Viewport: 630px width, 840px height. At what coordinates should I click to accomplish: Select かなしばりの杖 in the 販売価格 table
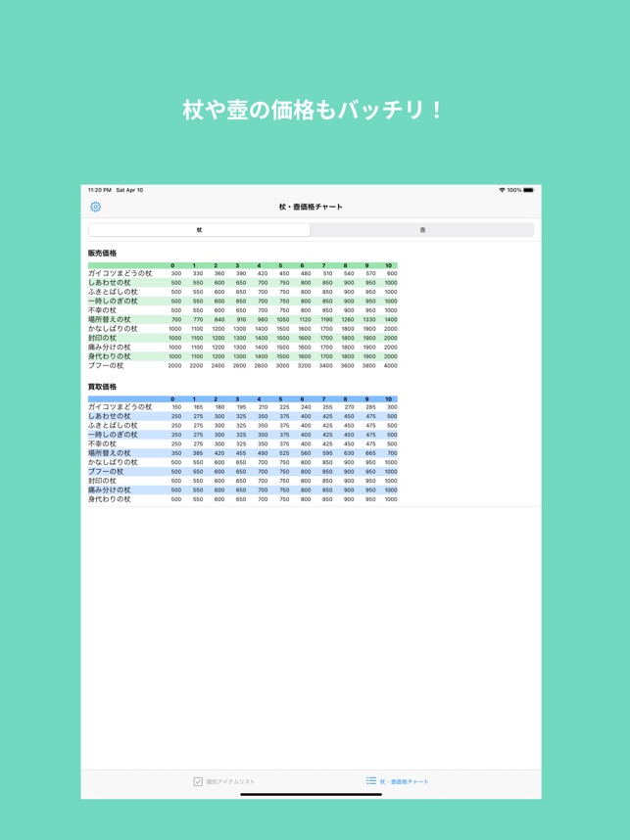(113, 329)
